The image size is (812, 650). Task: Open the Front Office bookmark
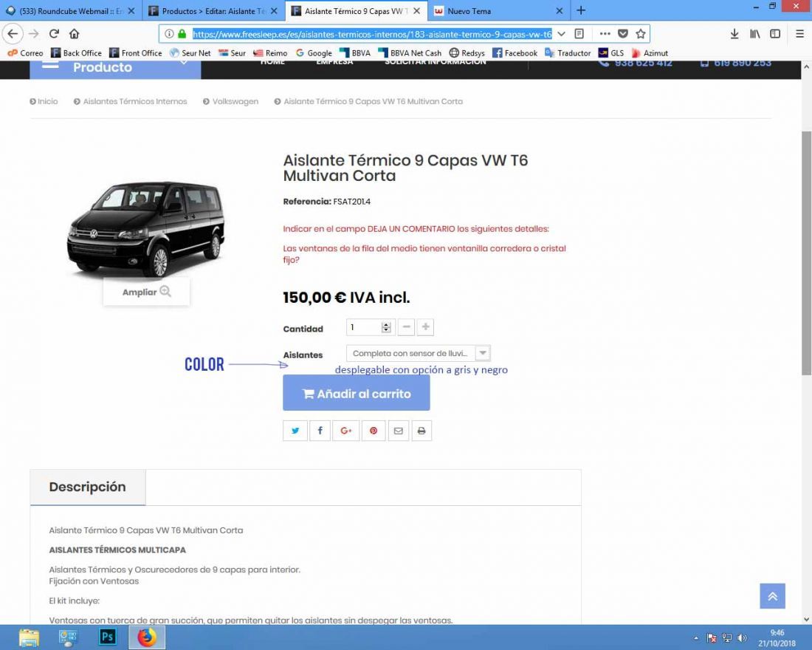pos(136,53)
